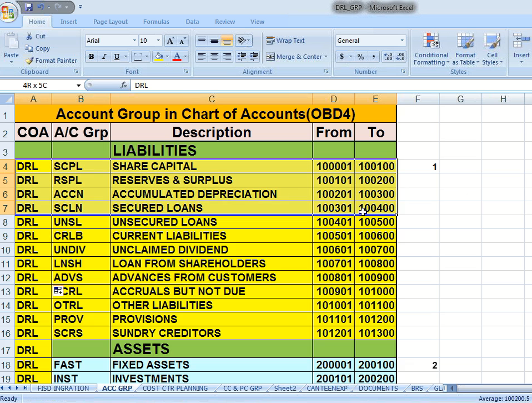Screen dimensions: 532x403
Task: Click the Insert Function fx button
Action: pos(124,86)
